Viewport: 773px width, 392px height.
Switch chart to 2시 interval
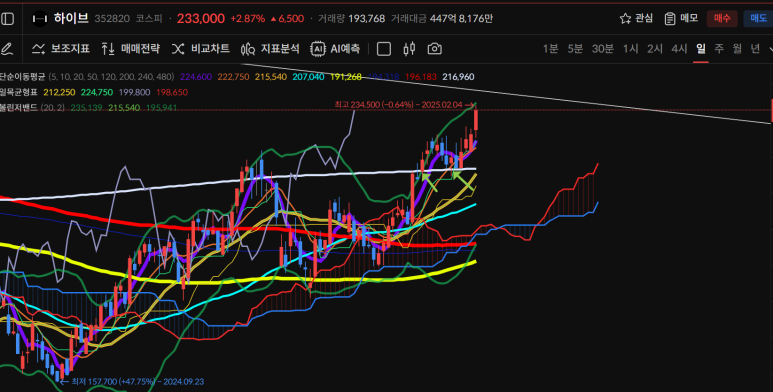click(x=655, y=49)
